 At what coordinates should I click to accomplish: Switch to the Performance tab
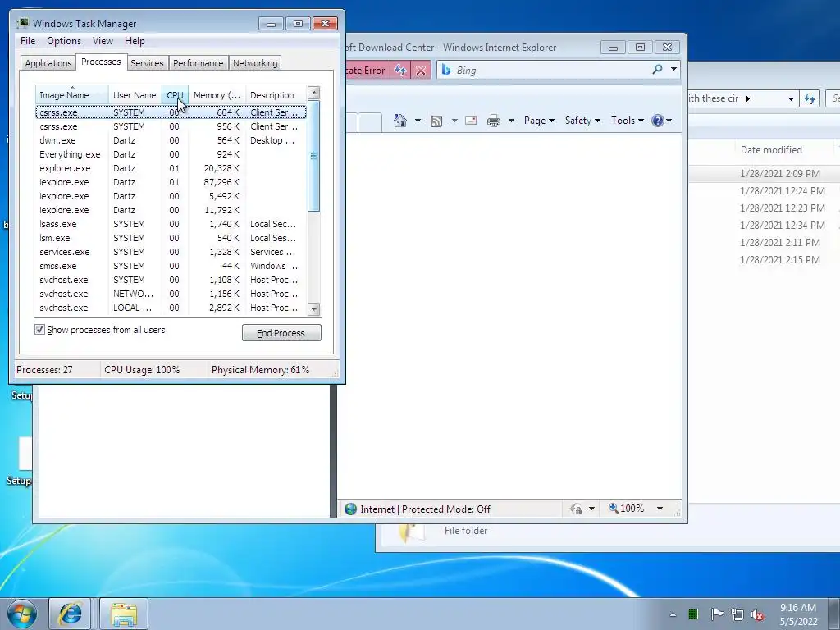[x=198, y=63]
